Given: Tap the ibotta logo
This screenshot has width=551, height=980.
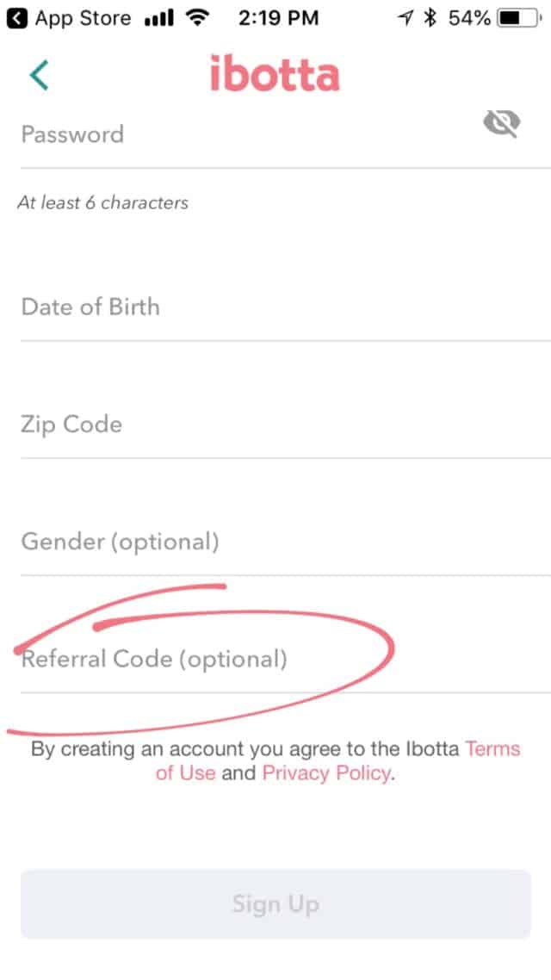Looking at the screenshot, I should pyautogui.click(x=275, y=74).
